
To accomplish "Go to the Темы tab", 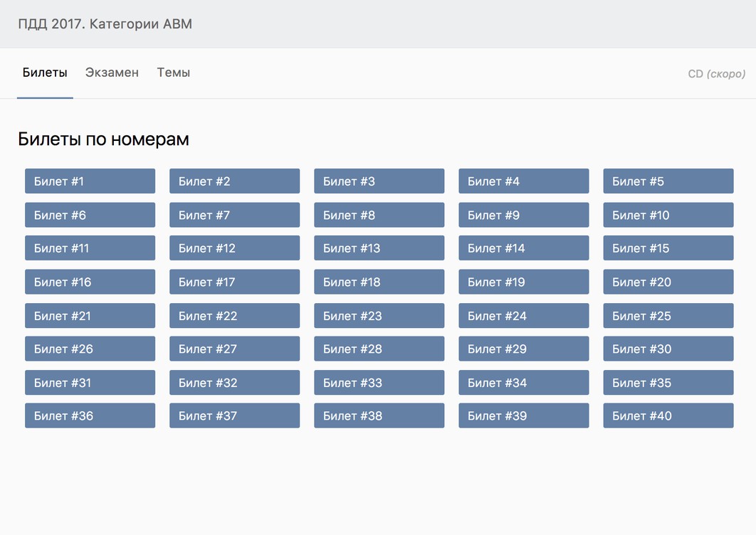I will (x=173, y=73).
